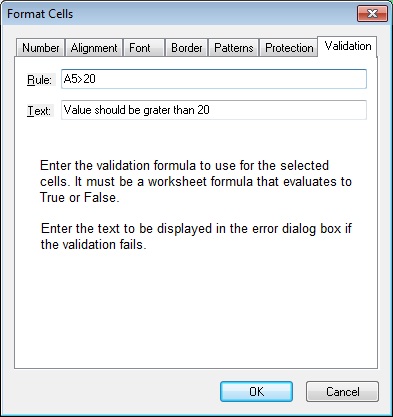Select the Validation tab

347,46
